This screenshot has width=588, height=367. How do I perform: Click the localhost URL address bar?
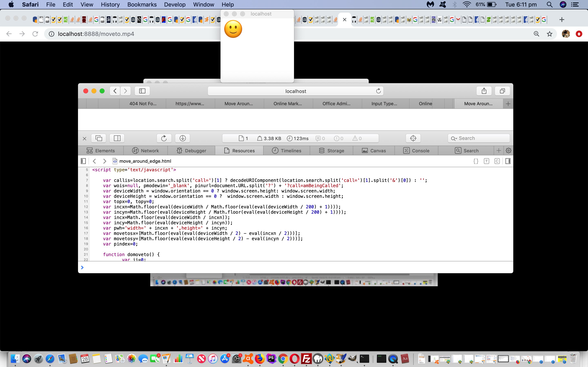tap(295, 91)
